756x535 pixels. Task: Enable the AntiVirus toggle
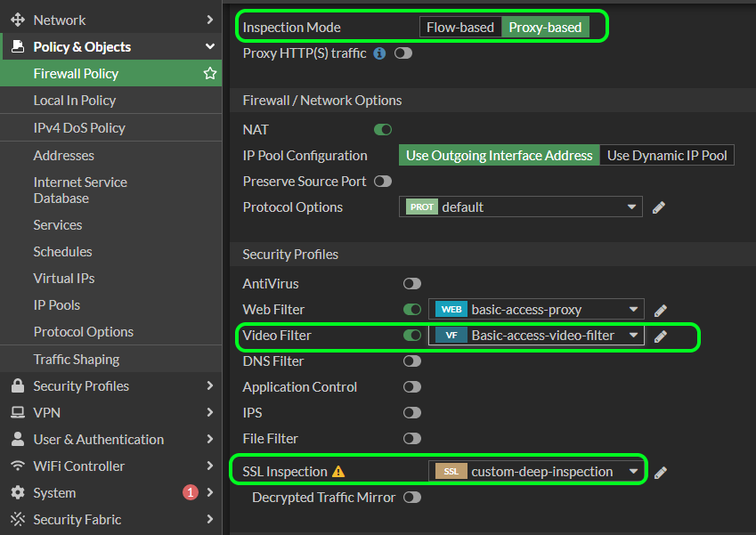pos(411,283)
